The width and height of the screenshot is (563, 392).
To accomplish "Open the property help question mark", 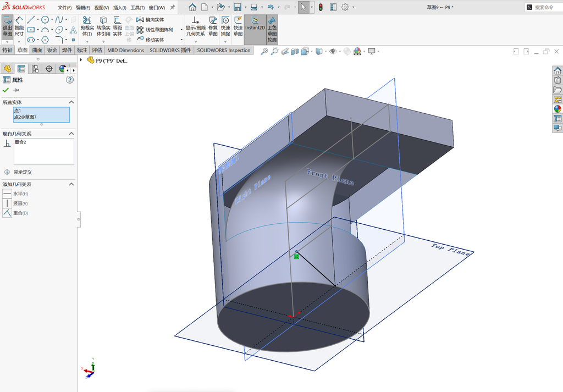I will pos(70,80).
